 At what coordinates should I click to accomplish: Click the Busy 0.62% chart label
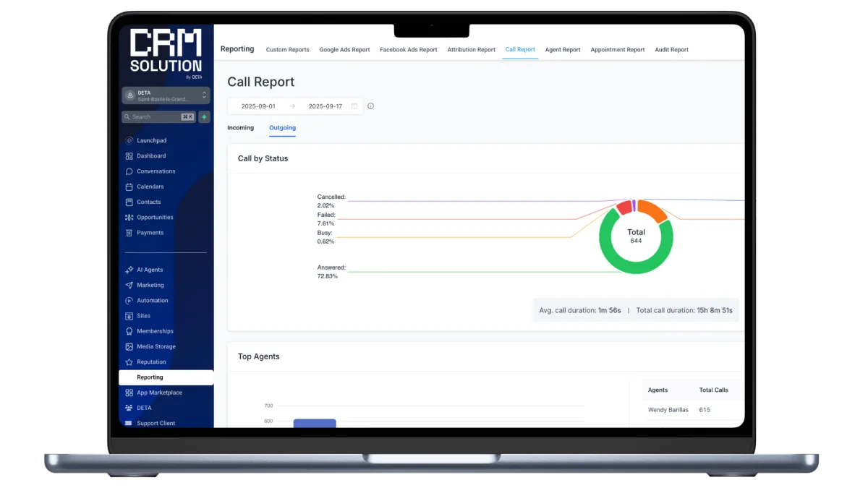(x=325, y=237)
